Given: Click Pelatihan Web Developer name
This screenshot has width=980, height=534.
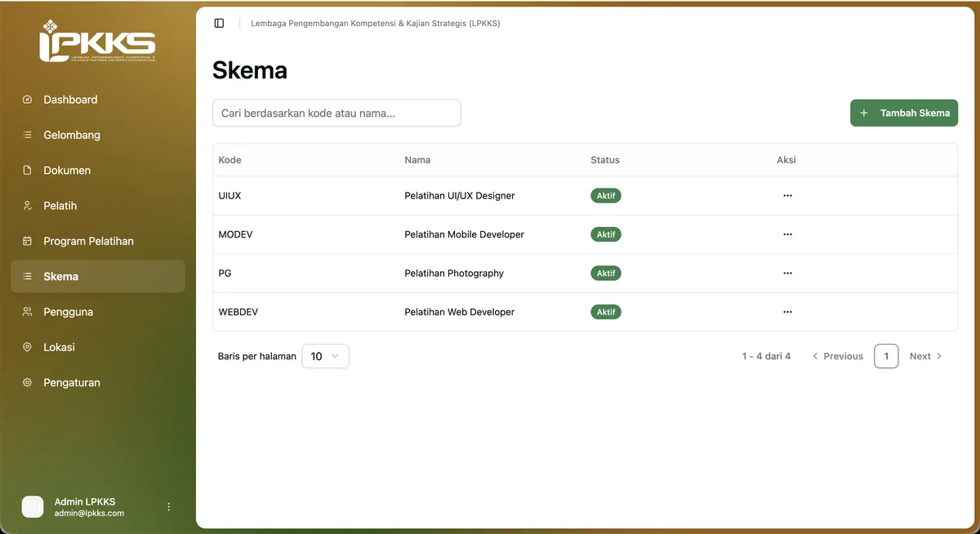Looking at the screenshot, I should pyautogui.click(x=460, y=312).
